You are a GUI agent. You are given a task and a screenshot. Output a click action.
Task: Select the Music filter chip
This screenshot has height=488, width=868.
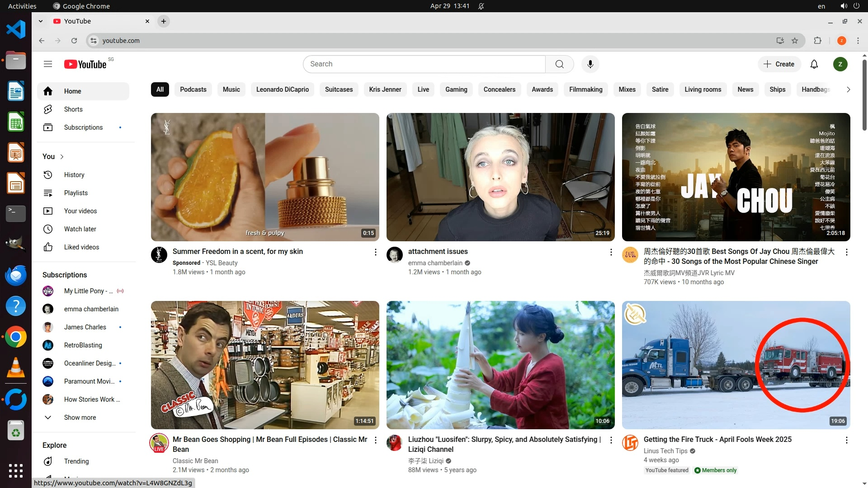(x=231, y=89)
